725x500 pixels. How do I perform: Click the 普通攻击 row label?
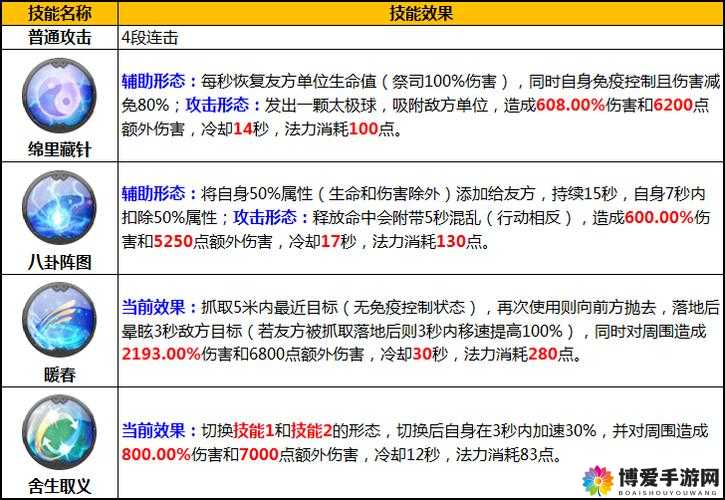click(60, 37)
